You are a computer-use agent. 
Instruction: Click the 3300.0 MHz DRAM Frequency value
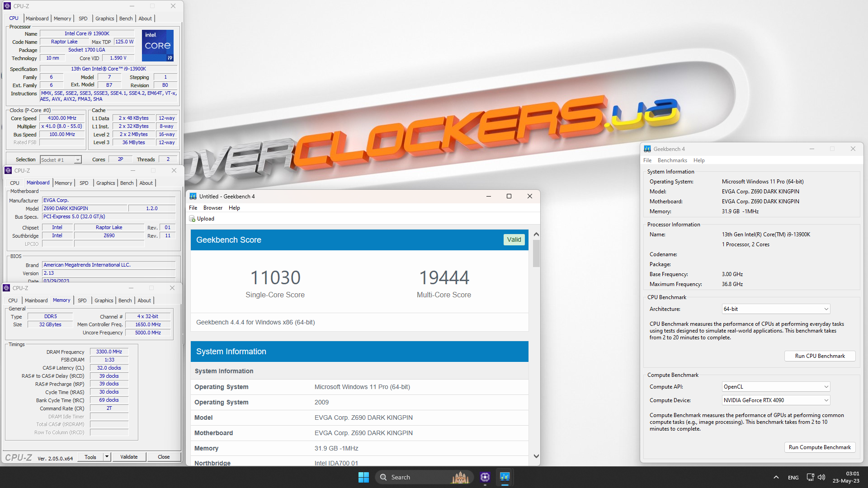109,352
